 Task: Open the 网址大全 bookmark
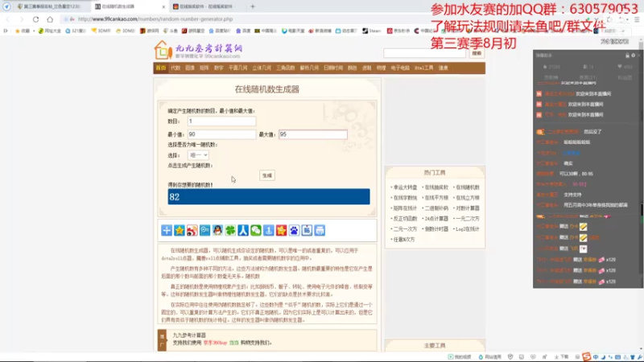tap(49, 31)
